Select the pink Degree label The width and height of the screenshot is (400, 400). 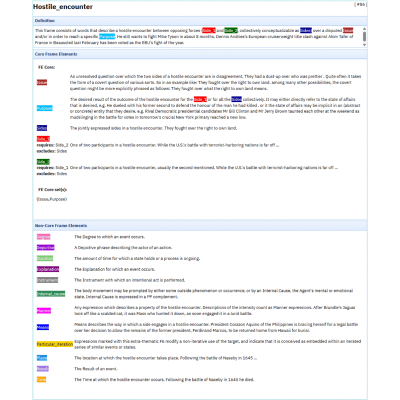[43, 237]
